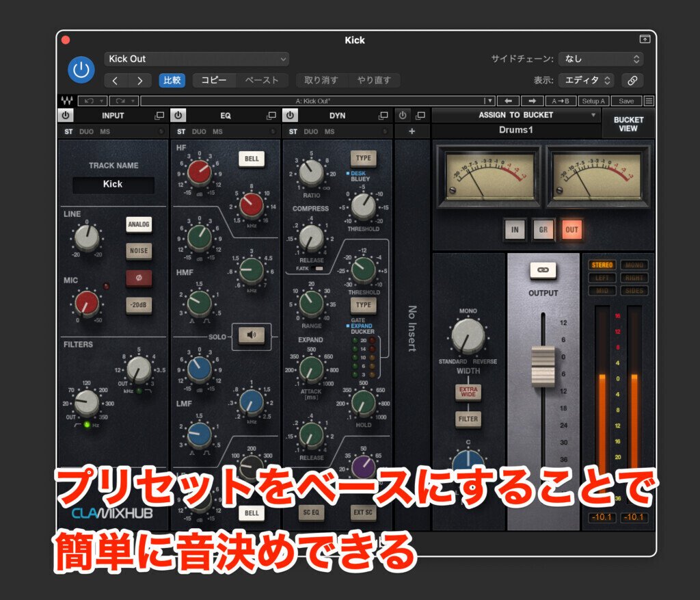Open the サイドチェーン dropdown
This screenshot has width=700, height=600.
600,59
